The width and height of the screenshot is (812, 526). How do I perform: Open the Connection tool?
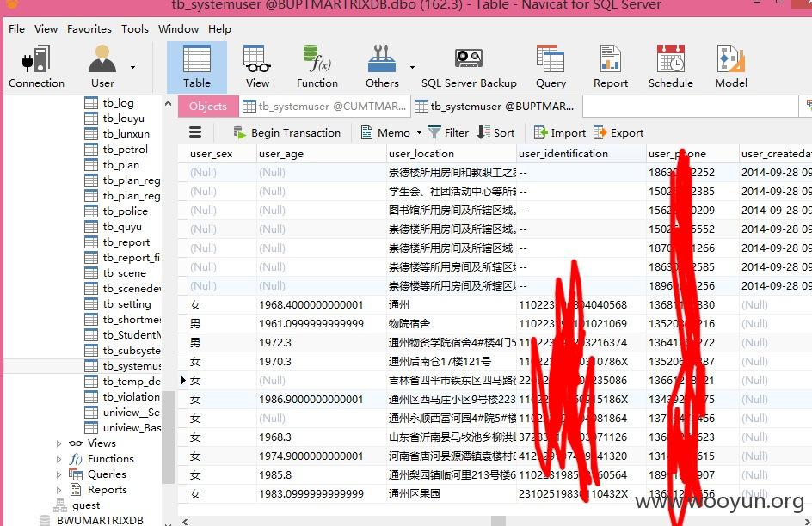tap(36, 67)
